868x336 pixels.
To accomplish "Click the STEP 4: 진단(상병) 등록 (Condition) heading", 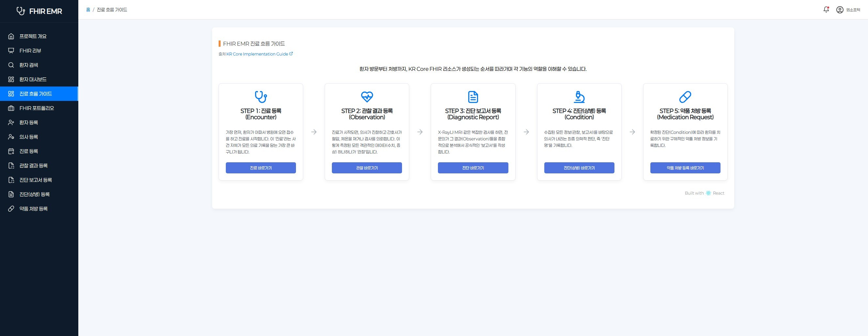I will pos(579,114).
